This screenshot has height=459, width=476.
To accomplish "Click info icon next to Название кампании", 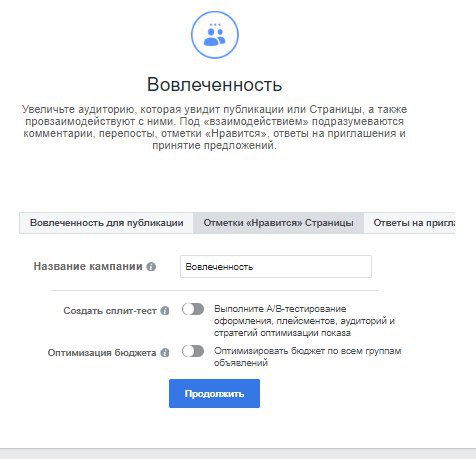I will (151, 267).
